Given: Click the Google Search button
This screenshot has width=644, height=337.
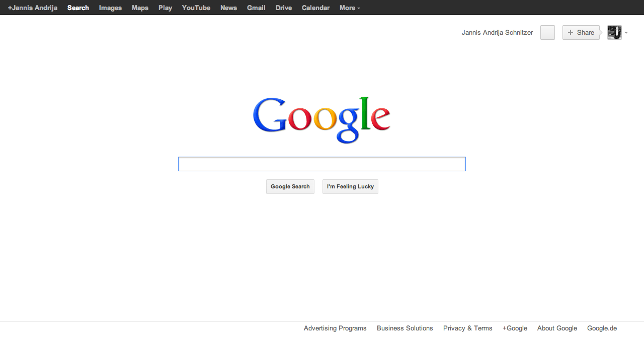Looking at the screenshot, I should coord(290,186).
